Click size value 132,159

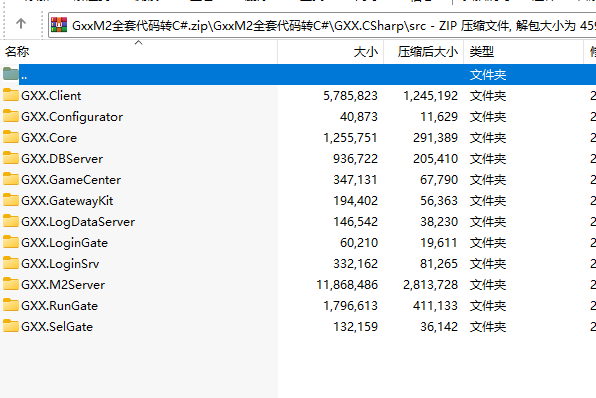click(x=355, y=327)
